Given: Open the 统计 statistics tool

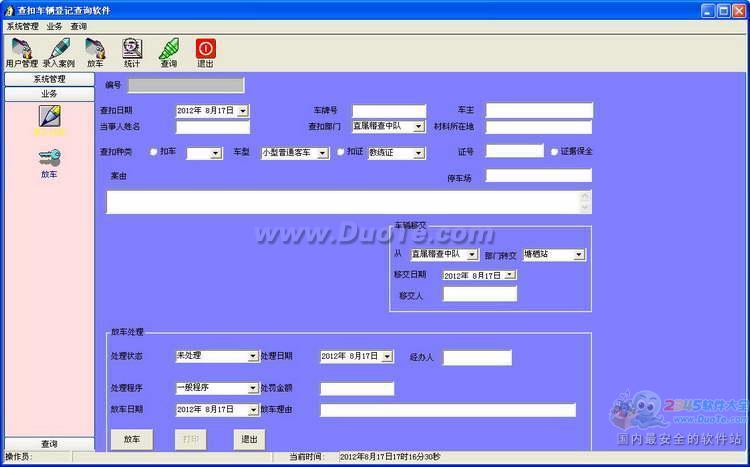Looking at the screenshot, I should tap(132, 52).
